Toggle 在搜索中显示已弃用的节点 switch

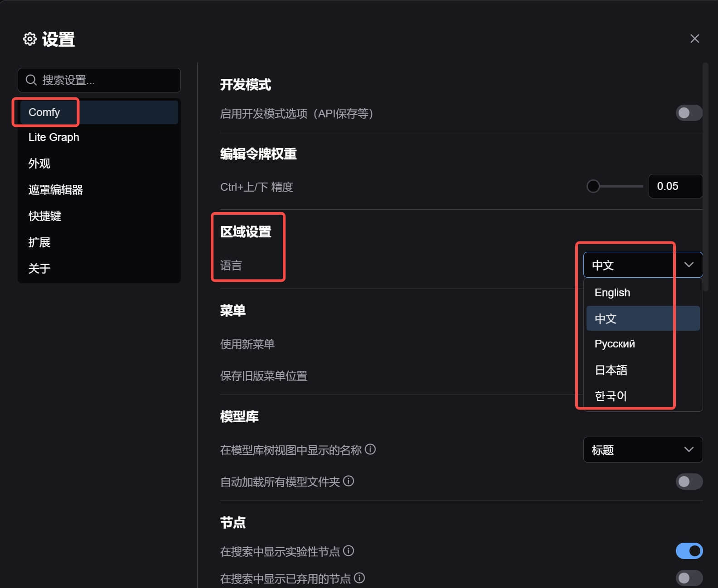tap(689, 578)
